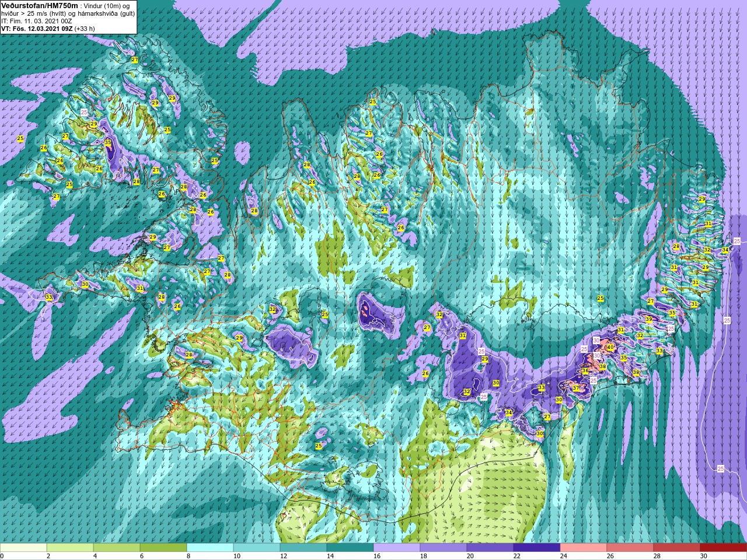Image resolution: width=747 pixels, height=560 pixels.
Task: Pick the 10–12 m/s aqua legend swatch
Action: [x=257, y=548]
